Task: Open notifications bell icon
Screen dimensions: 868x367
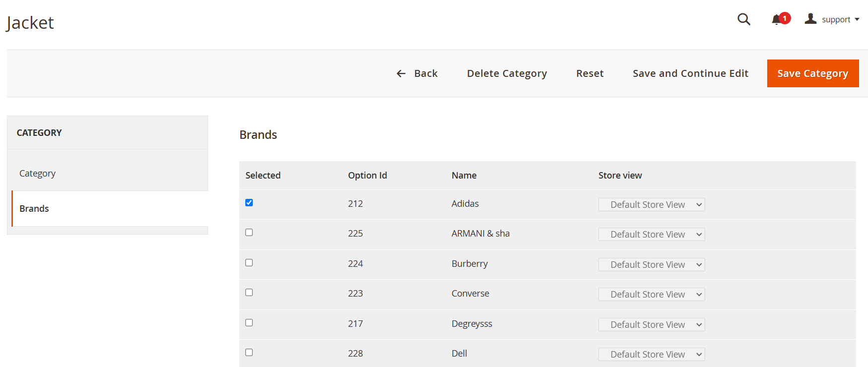Action: pyautogui.click(x=776, y=19)
